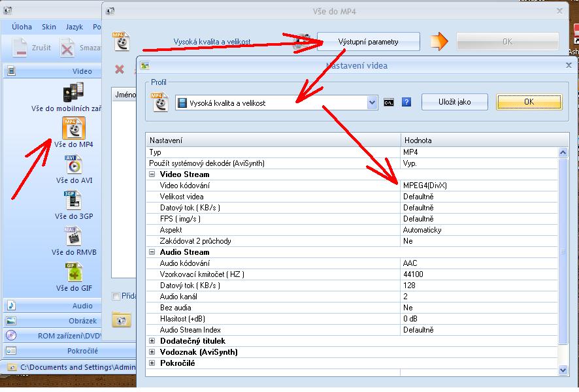Select the FPS ( img/s ) row

point(352,219)
